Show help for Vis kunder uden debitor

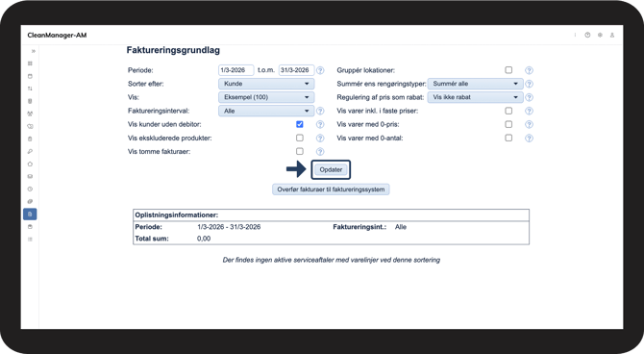(x=320, y=125)
